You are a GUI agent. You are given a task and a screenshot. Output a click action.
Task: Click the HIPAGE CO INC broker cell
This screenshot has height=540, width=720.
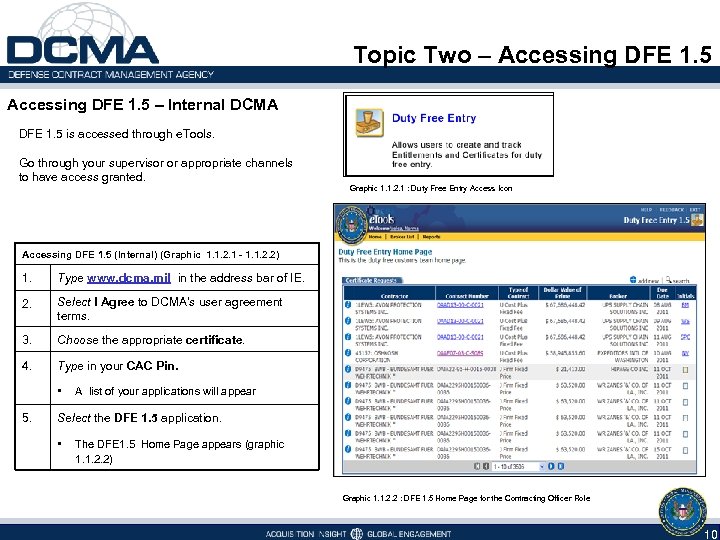pos(629,369)
